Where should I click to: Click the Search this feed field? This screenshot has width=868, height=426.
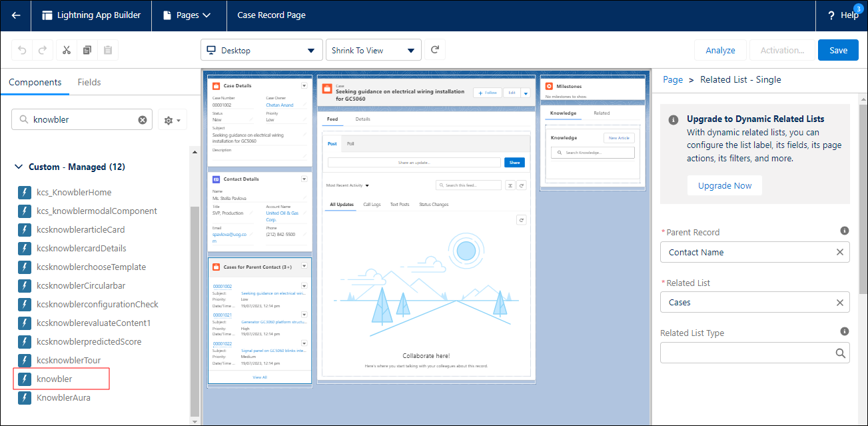click(x=468, y=185)
